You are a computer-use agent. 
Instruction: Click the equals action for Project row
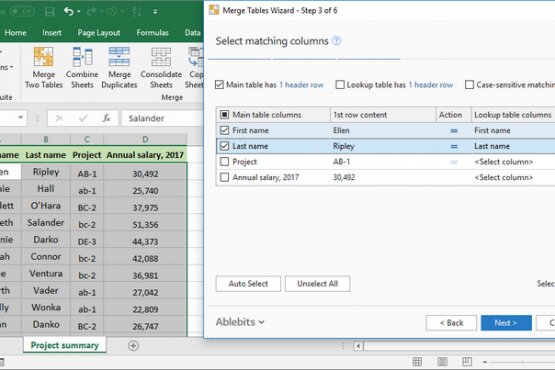[454, 162]
